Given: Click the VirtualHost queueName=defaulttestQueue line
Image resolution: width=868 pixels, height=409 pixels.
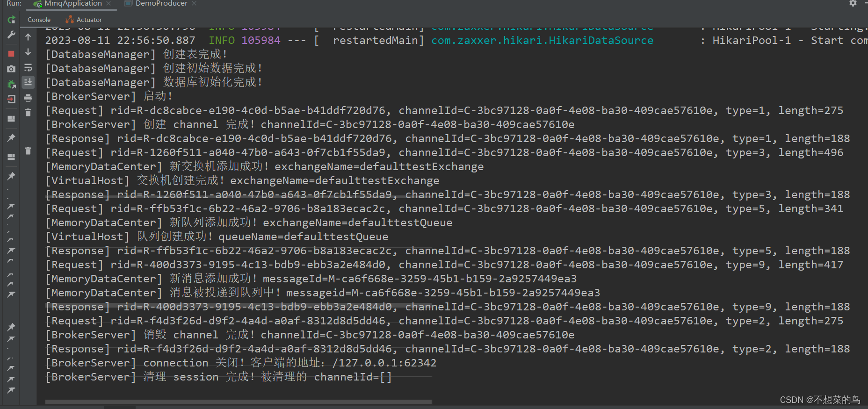Looking at the screenshot, I should pyautogui.click(x=217, y=237).
